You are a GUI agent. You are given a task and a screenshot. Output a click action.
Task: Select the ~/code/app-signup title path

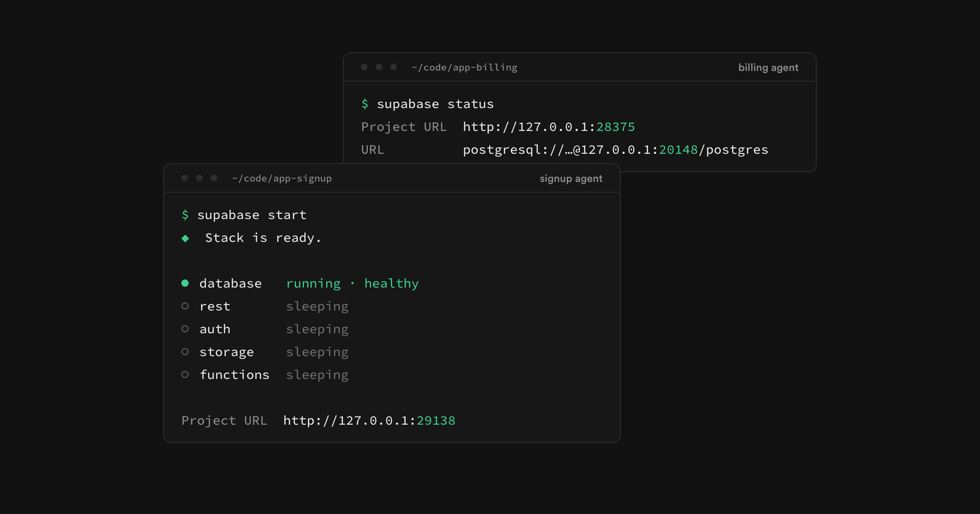tap(282, 179)
